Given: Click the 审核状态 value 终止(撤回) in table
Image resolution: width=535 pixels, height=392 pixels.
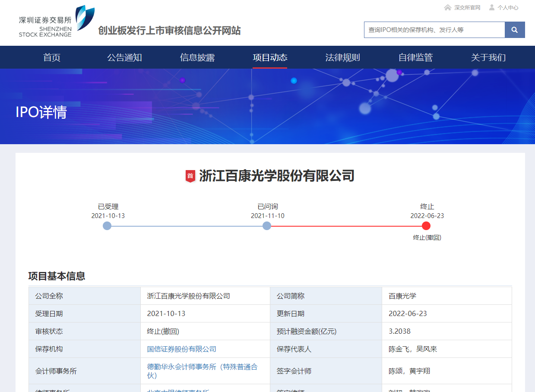Looking at the screenshot, I should click(x=163, y=332).
